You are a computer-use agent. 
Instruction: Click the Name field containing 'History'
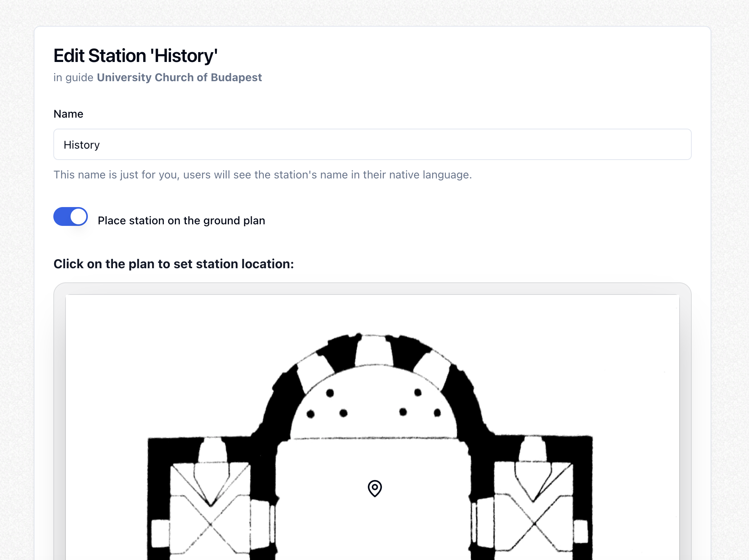pos(372,144)
